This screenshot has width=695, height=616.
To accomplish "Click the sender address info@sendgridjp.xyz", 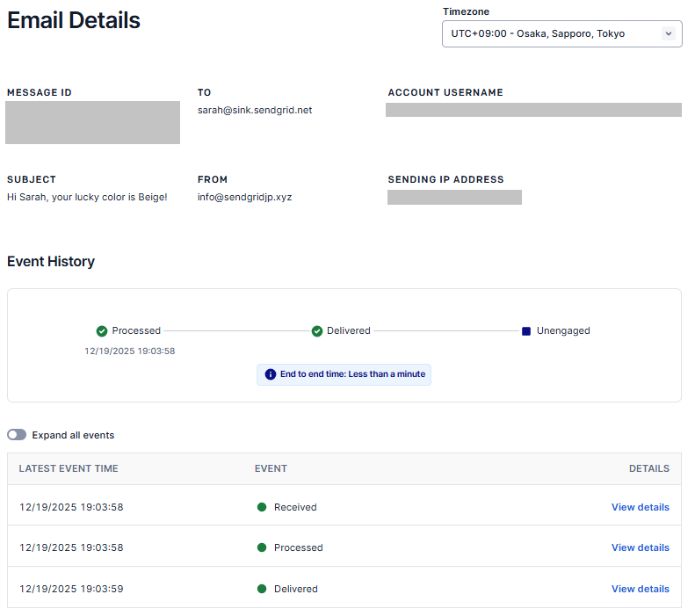I will tap(244, 197).
